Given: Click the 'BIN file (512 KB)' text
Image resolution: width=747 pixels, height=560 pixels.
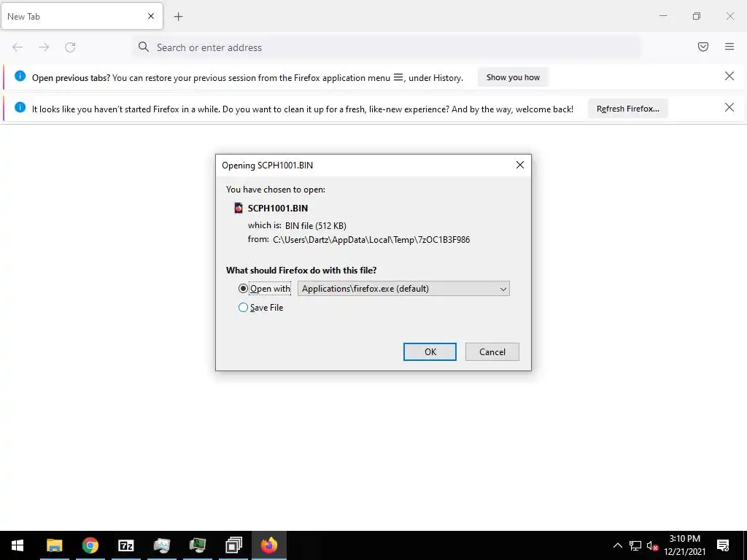Looking at the screenshot, I should pyautogui.click(x=316, y=226).
